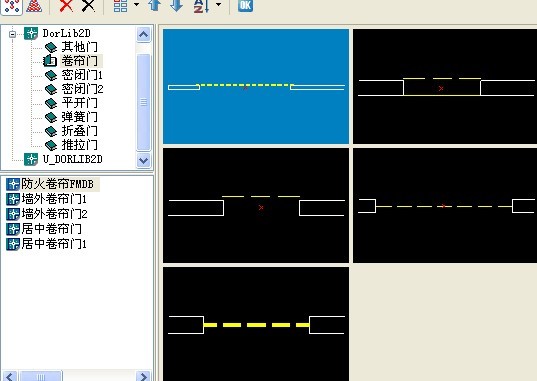Image resolution: width=537 pixels, height=381 pixels.
Task: Click the blue OK toolbar icon
Action: coord(246,5)
